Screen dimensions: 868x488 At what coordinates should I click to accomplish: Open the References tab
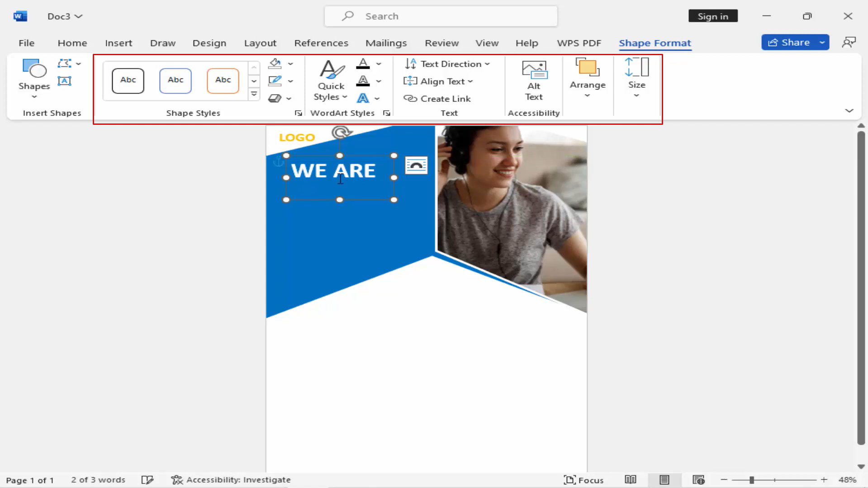click(x=321, y=43)
